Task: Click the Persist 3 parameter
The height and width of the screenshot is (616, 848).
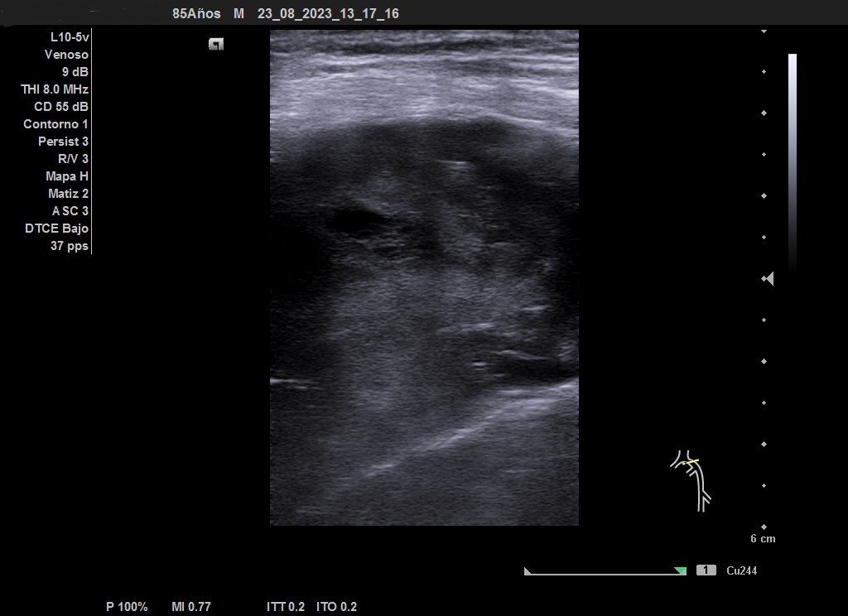Action: [63, 142]
